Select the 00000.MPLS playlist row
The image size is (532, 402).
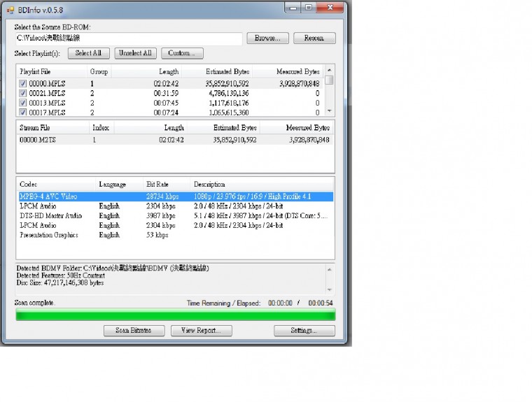pos(170,84)
